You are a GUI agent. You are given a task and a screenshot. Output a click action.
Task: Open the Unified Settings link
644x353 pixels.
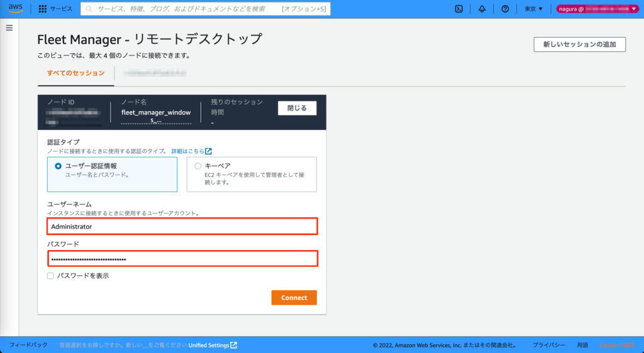pyautogui.click(x=209, y=345)
